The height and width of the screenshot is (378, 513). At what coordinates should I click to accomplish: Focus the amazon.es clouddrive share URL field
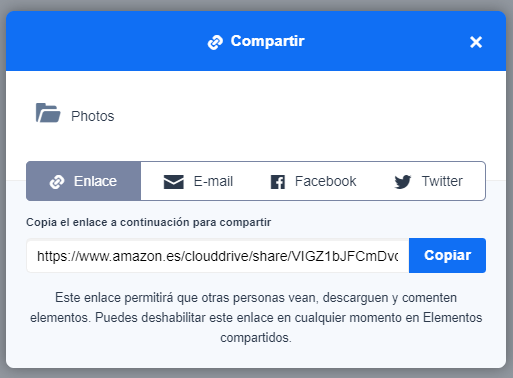pyautogui.click(x=218, y=256)
